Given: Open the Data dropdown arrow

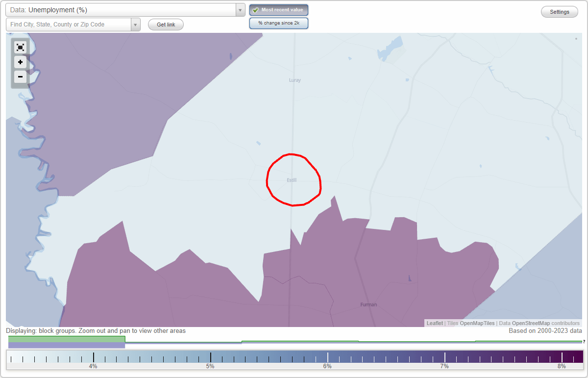Looking at the screenshot, I should click(x=240, y=10).
